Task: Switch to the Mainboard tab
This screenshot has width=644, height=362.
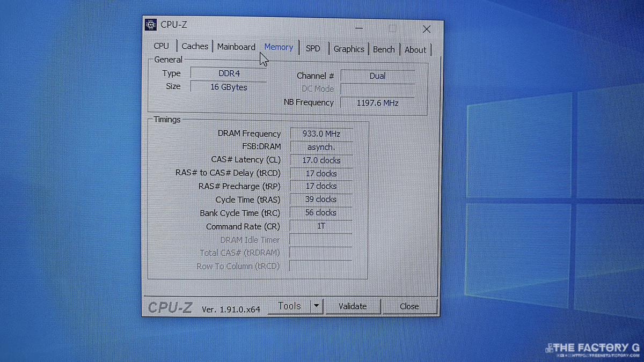Action: [x=236, y=47]
